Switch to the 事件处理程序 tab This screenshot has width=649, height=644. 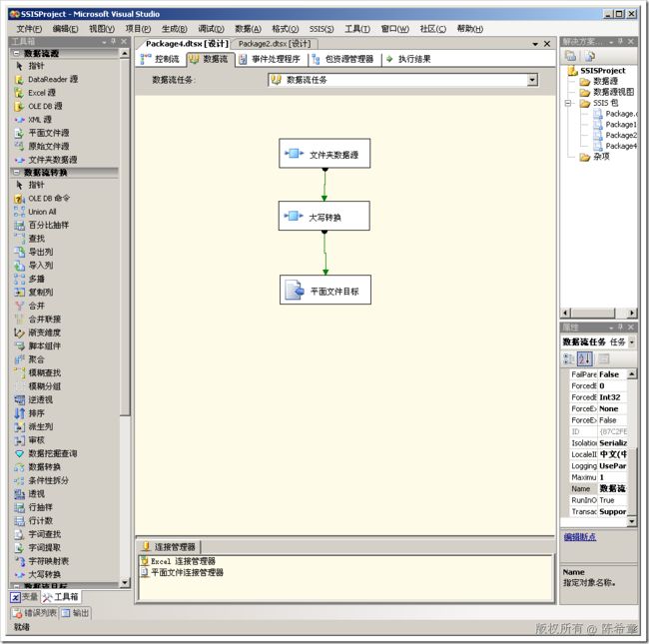pos(271,59)
